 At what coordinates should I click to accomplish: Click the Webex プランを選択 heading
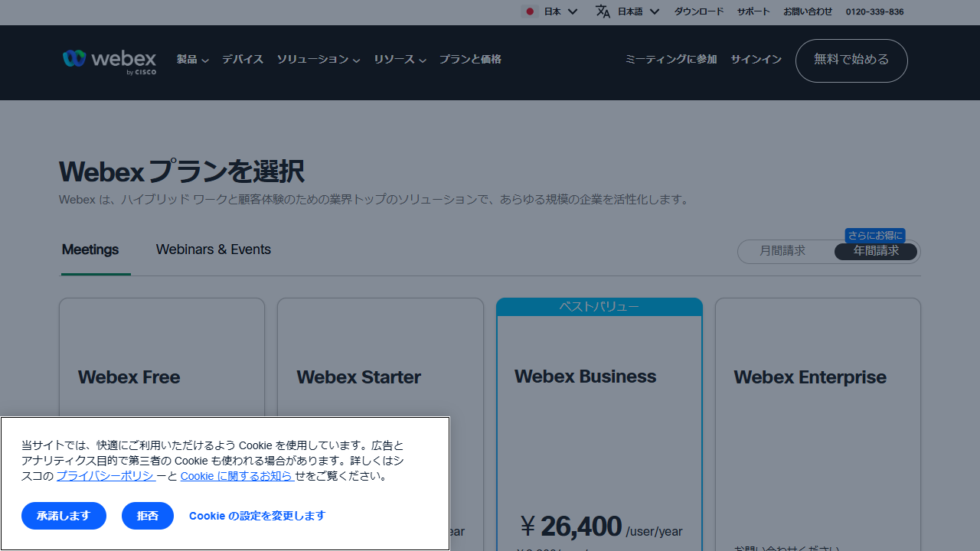point(181,171)
